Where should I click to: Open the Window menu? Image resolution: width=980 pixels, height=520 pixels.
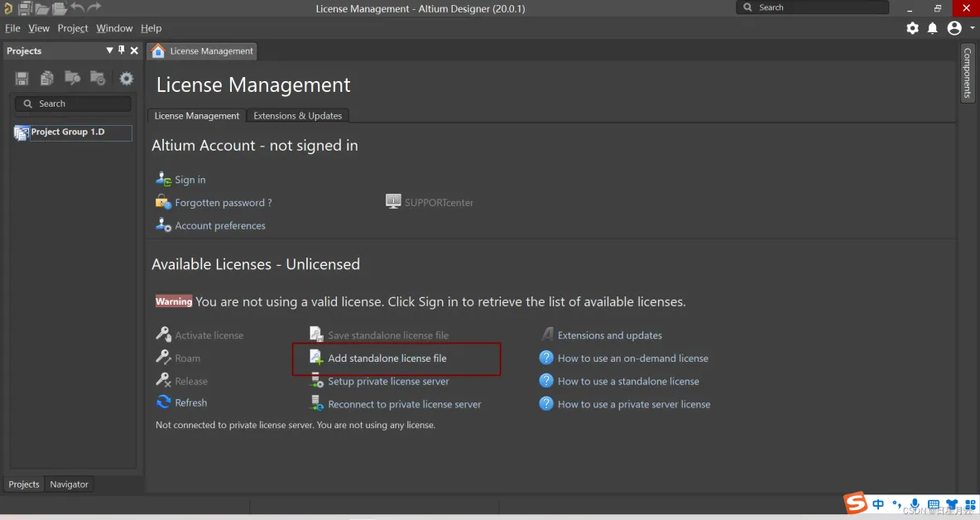tap(114, 28)
